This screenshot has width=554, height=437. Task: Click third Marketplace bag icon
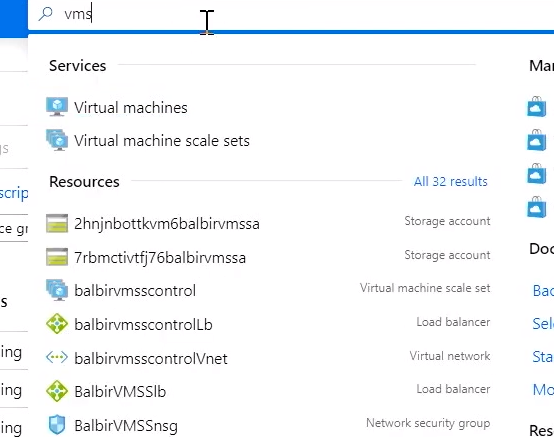click(x=537, y=173)
